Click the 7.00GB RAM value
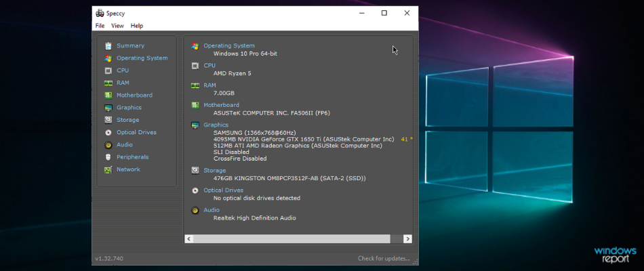This screenshot has height=271, width=644. tap(224, 93)
